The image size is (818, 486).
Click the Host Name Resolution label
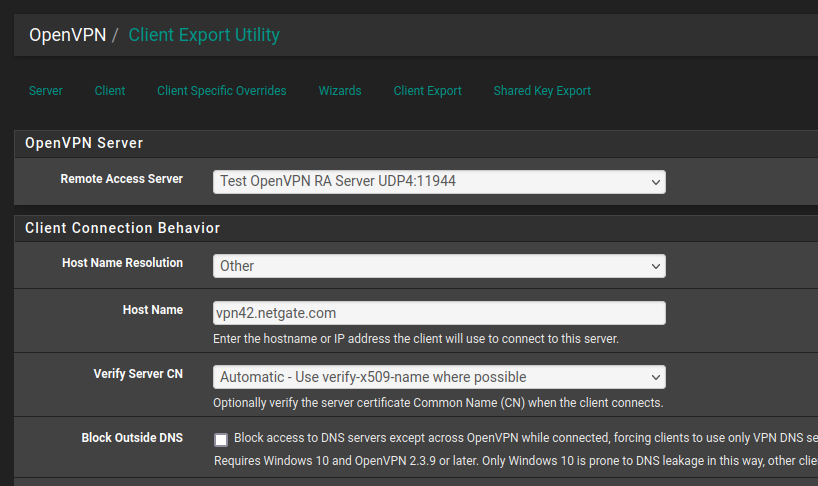click(x=123, y=263)
